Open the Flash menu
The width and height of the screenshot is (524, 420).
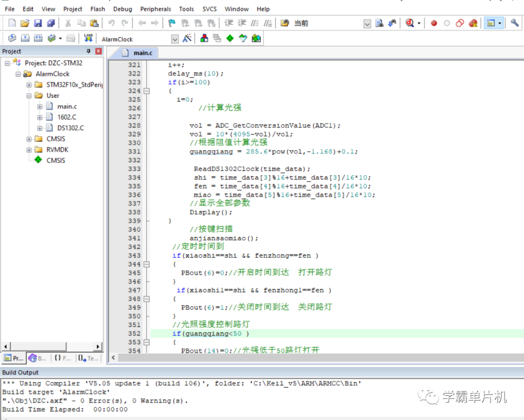pos(98,9)
